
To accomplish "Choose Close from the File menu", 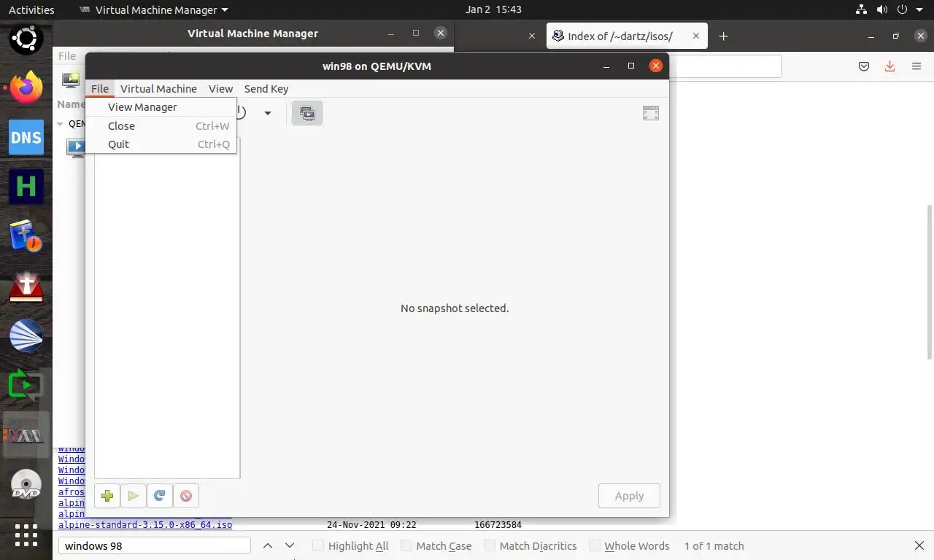I will click(x=161, y=125).
